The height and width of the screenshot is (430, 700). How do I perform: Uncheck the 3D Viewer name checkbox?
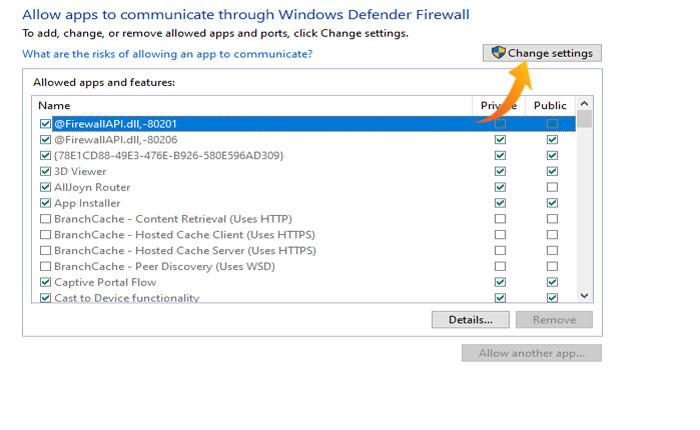pos(45,171)
